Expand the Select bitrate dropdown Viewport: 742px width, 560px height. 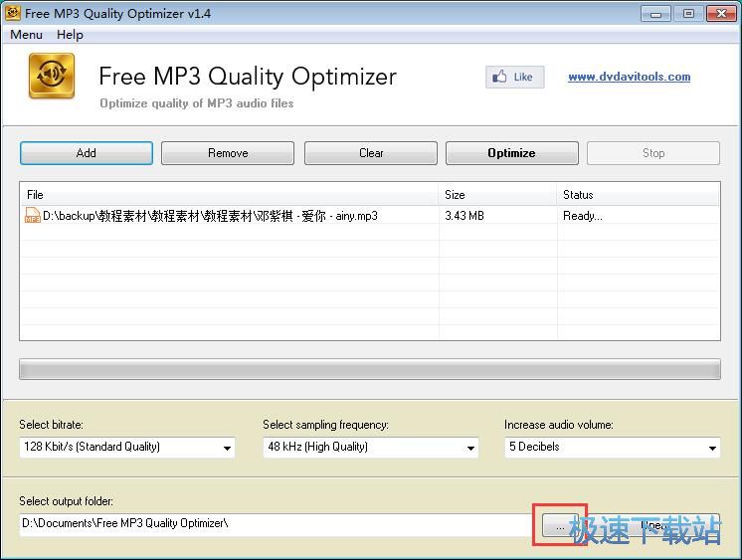tap(126, 448)
